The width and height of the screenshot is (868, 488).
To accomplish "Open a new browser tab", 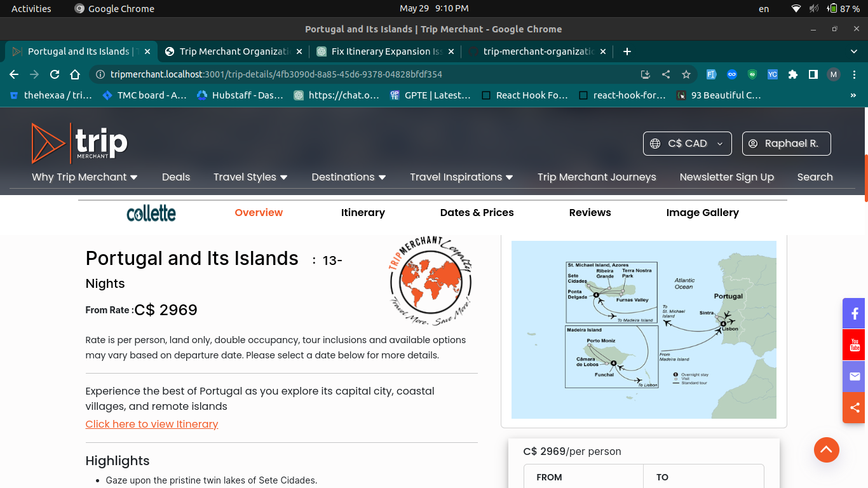I will coord(627,51).
